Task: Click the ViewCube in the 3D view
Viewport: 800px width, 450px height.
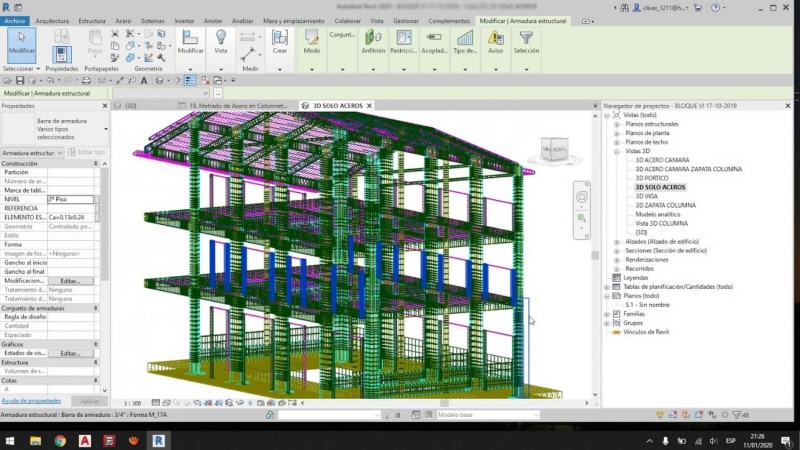Action: tap(554, 149)
